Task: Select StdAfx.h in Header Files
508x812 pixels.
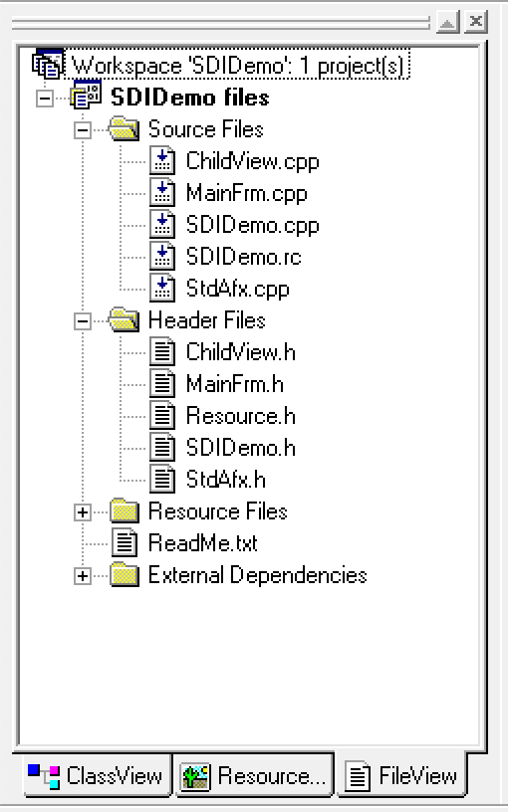Action: coord(225,480)
